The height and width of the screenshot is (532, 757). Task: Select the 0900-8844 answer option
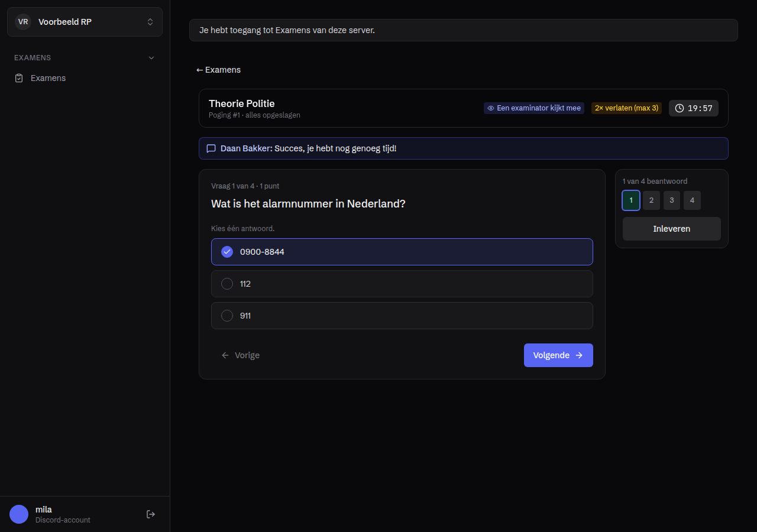402,252
